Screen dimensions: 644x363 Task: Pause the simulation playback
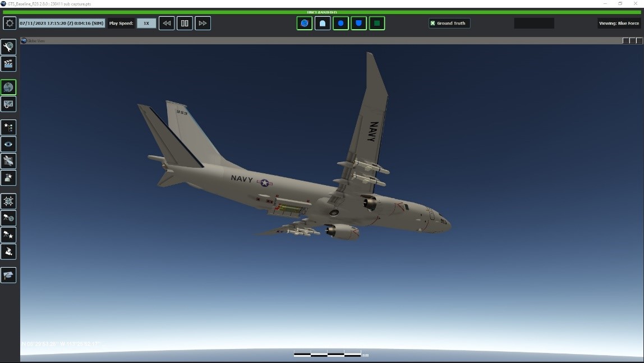[185, 24]
